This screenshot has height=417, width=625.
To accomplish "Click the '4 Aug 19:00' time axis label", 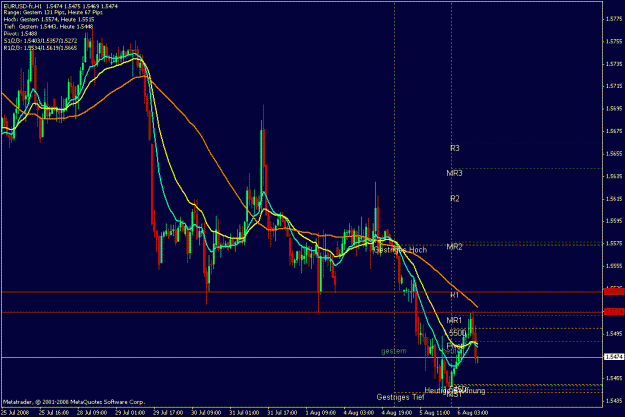I will pos(397,413).
